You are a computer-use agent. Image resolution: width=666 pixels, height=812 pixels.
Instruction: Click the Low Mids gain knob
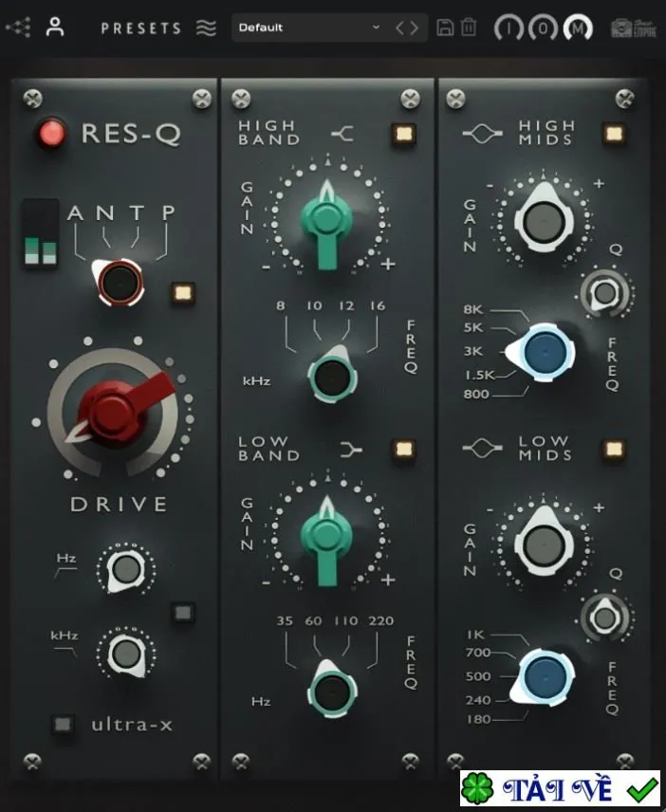[x=544, y=544]
